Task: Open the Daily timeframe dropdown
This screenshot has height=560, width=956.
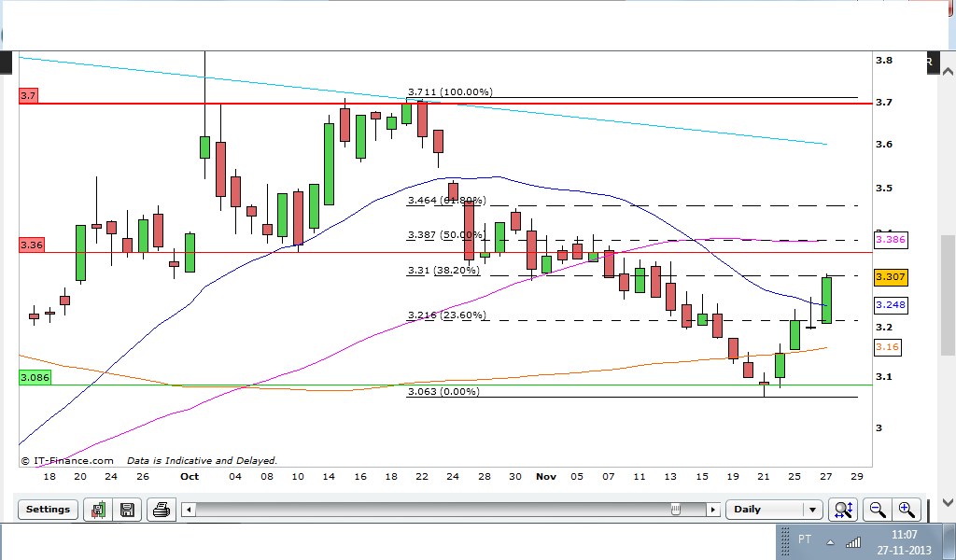Action: click(774, 510)
